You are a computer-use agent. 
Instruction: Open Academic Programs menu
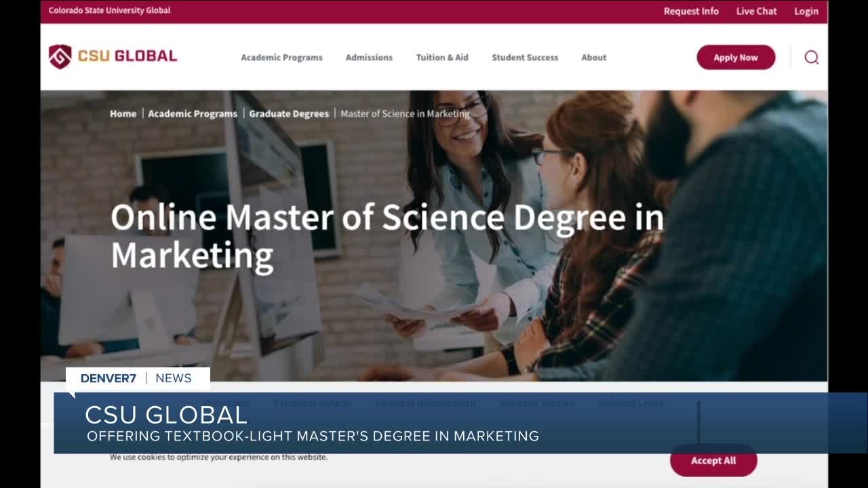coord(281,58)
